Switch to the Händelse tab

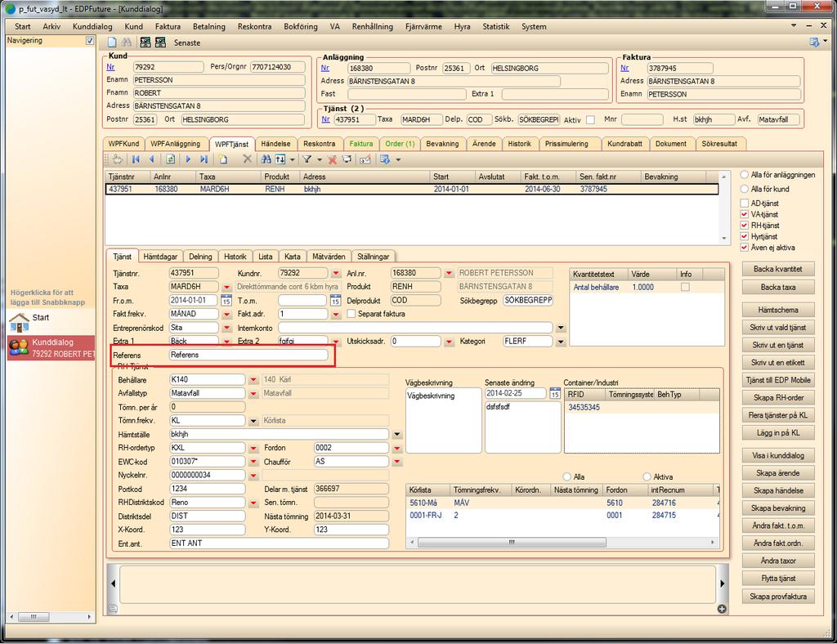(x=275, y=144)
